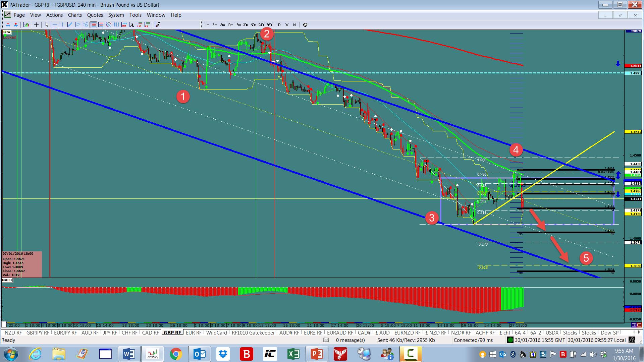Click the MACD indicator panel label
This screenshot has width=644, height=362.
coord(7,280)
